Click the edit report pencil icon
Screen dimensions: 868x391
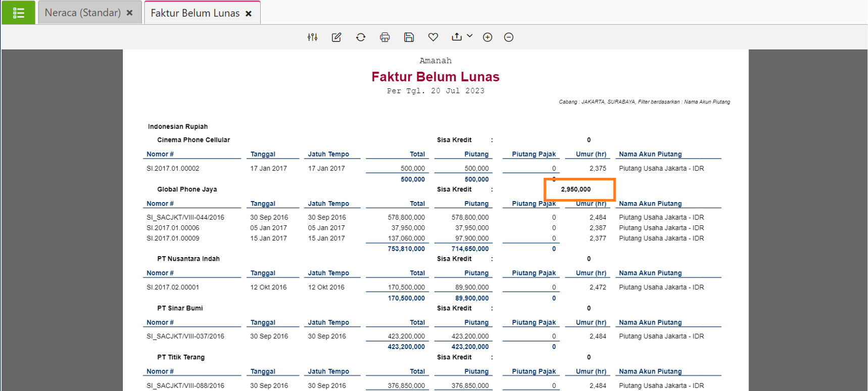[x=336, y=37]
